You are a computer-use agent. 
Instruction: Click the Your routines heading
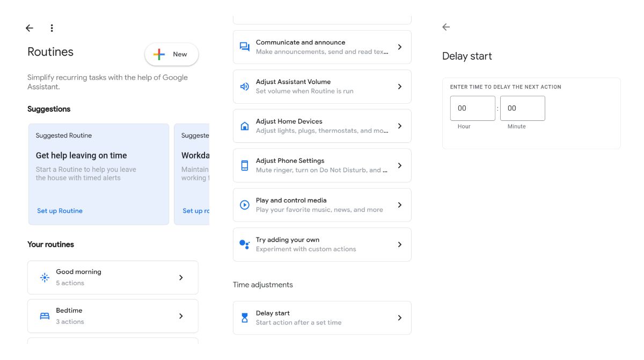(x=51, y=244)
